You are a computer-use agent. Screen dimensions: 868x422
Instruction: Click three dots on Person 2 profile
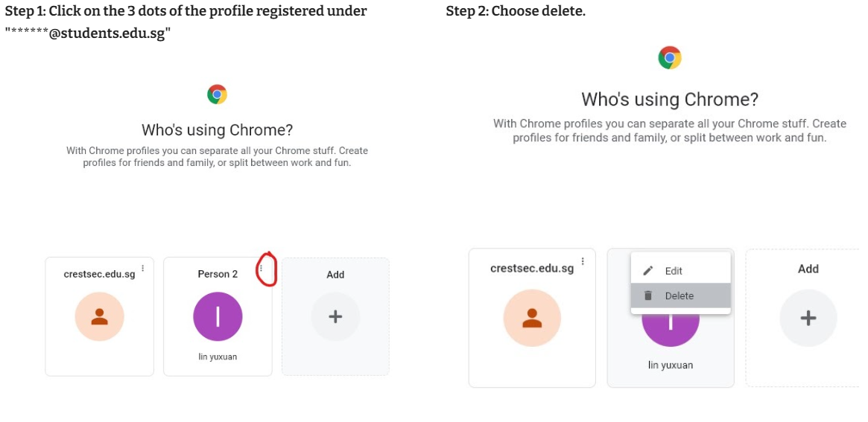262,268
